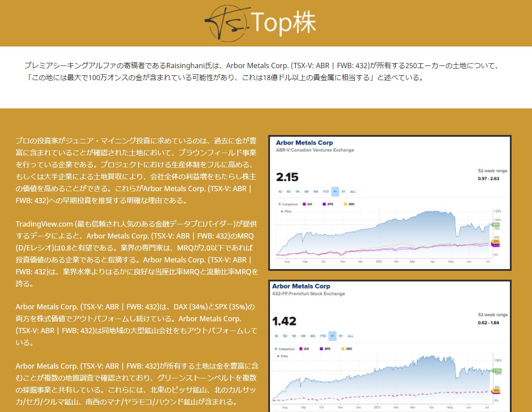Select 5D range on the Frankfurt chart

tap(285, 336)
